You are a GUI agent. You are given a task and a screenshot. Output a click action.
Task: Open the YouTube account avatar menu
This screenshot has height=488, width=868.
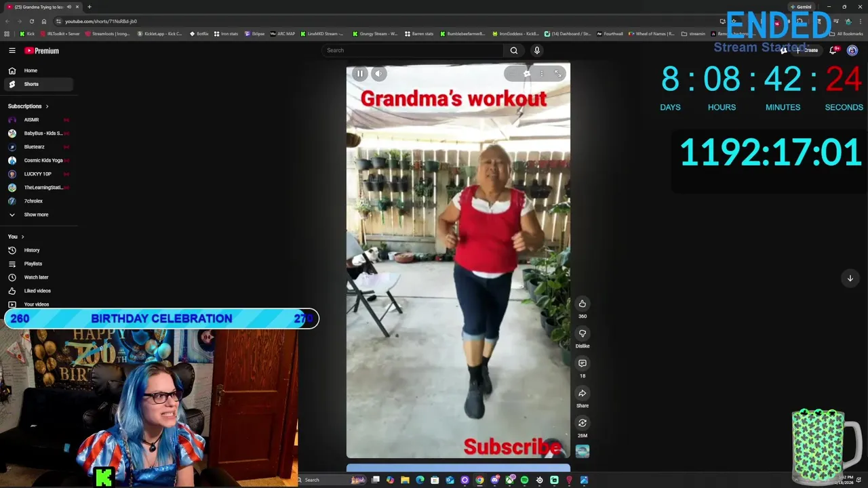(852, 50)
